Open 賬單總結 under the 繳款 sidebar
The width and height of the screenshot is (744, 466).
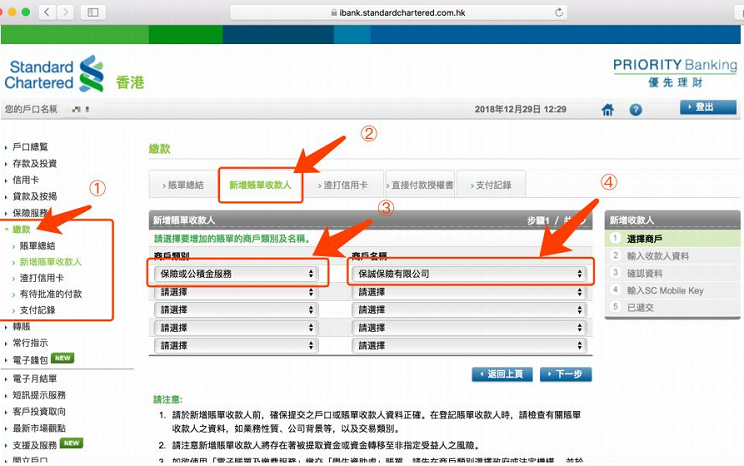point(37,246)
